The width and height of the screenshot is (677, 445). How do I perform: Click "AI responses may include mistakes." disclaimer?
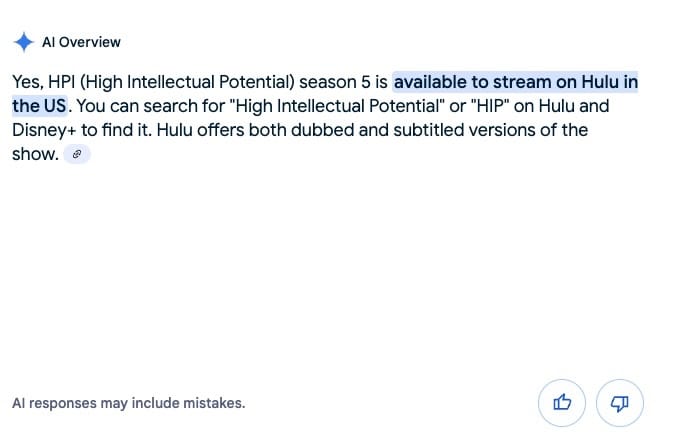click(129, 403)
